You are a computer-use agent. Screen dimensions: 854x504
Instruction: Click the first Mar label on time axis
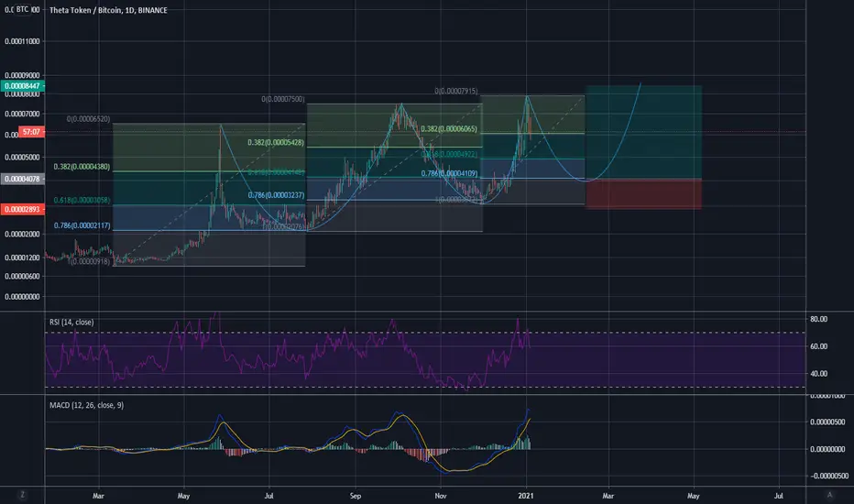(98, 496)
